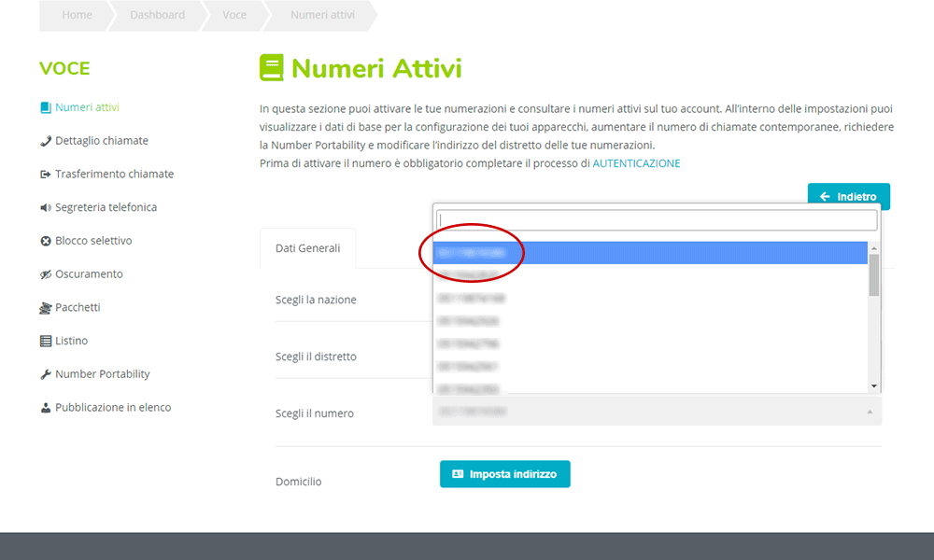Screen dimensions: 934x560
Task: Open the Dati Generali tab
Action: point(308,248)
